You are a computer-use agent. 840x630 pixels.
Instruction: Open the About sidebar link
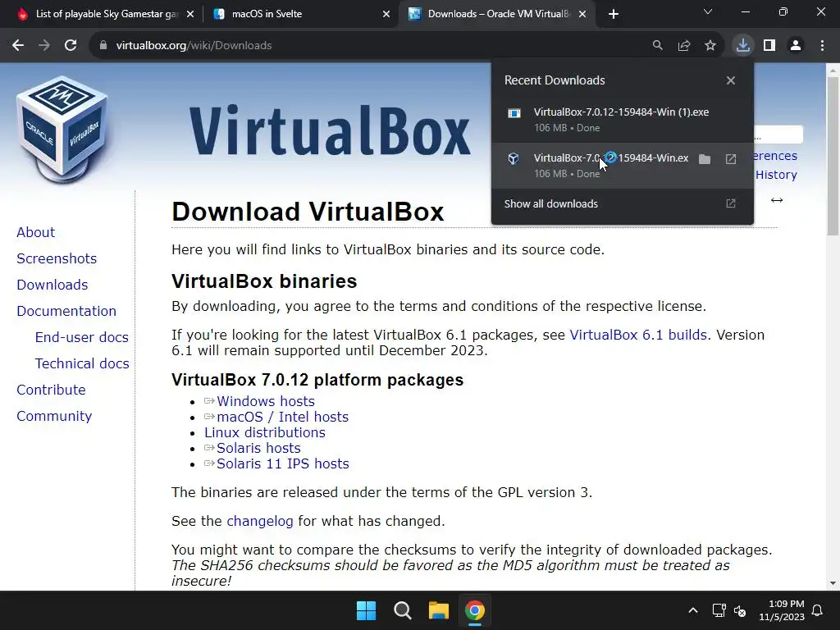36,232
